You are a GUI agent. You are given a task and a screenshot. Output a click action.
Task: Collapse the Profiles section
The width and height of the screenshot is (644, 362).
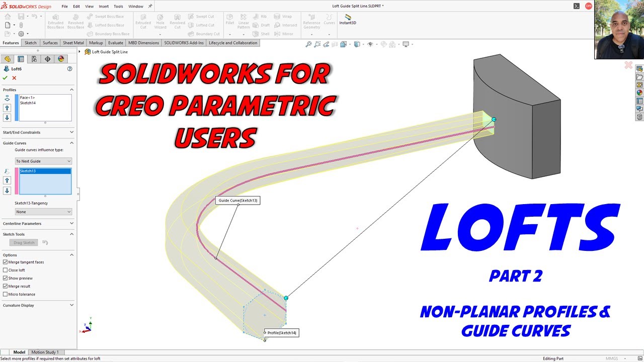71,89
